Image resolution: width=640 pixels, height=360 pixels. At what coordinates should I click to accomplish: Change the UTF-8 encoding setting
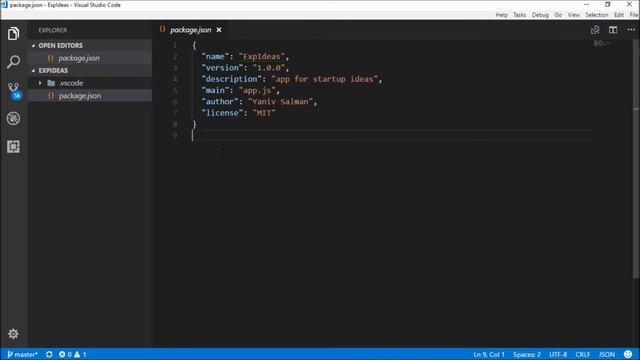tap(558, 354)
